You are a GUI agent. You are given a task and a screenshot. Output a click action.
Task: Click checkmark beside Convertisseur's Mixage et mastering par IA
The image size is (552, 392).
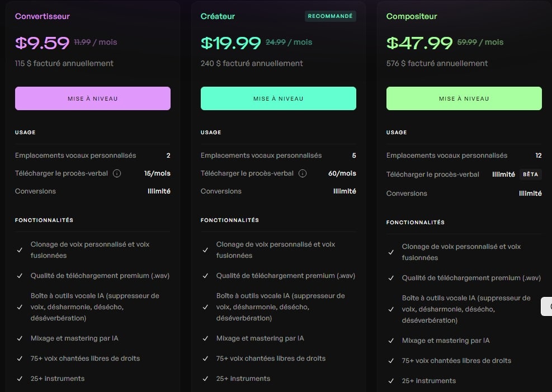pyautogui.click(x=20, y=338)
